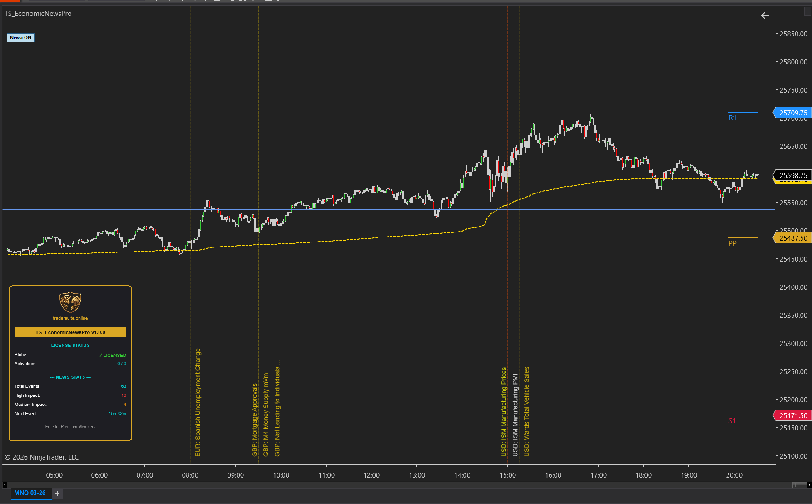Select the S1 pivot level label
812x504 pixels.
pos(733,421)
